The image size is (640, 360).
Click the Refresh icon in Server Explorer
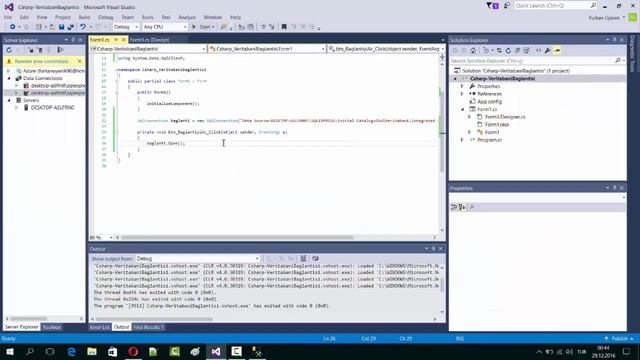pos(9,50)
